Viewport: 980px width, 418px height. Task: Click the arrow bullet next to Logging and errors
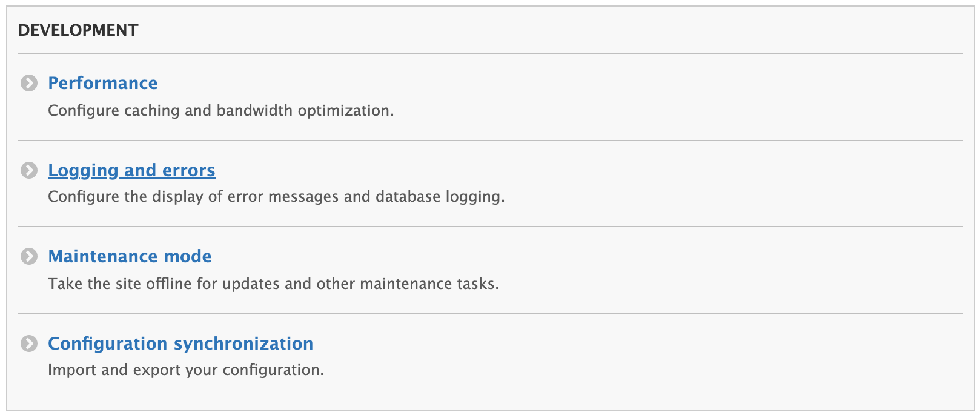coord(29,170)
